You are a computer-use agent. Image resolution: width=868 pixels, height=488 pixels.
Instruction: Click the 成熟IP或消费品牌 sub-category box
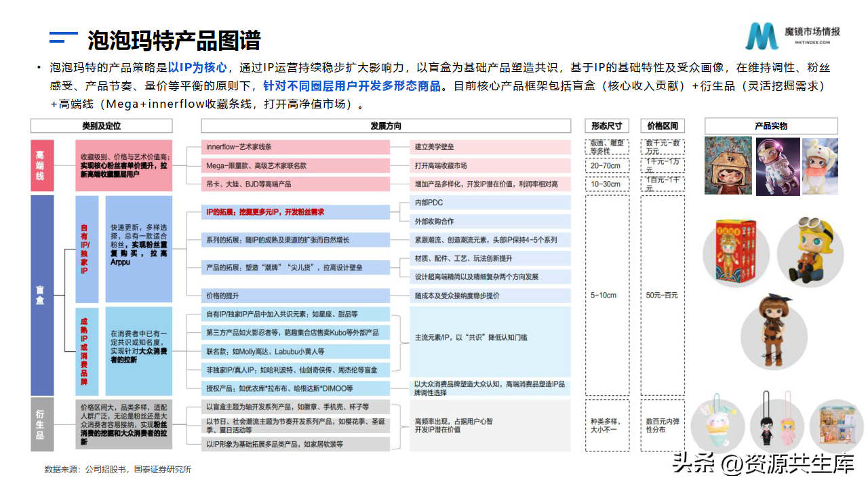86,350
